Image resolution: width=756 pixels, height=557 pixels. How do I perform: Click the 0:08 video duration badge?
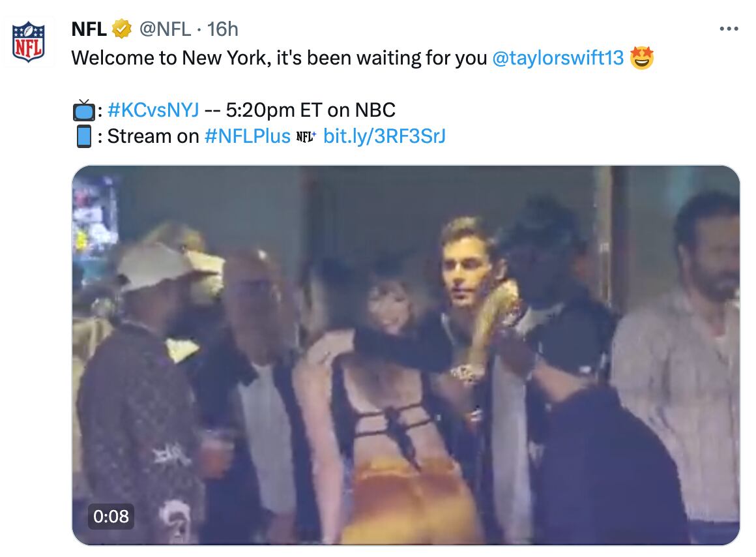pos(111,517)
